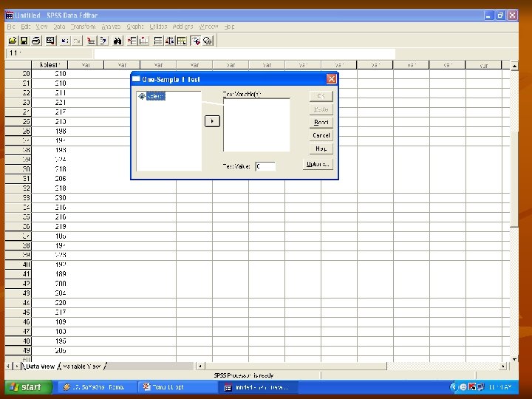Open the Graphs menu
The height and width of the screenshot is (399, 532).
pyautogui.click(x=135, y=27)
